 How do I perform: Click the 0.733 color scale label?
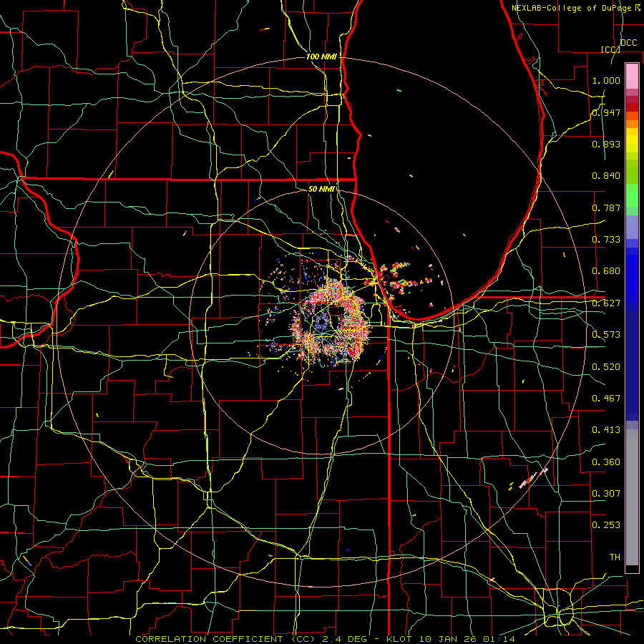coord(606,240)
